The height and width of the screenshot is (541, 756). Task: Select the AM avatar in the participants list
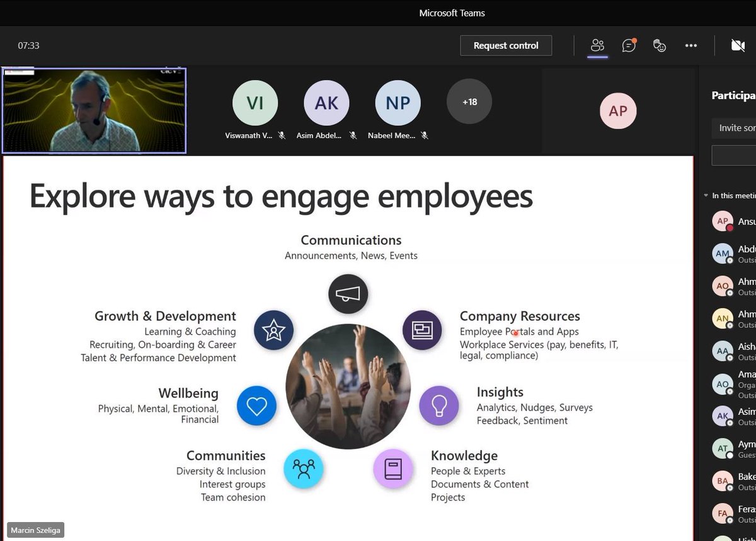[x=723, y=253]
